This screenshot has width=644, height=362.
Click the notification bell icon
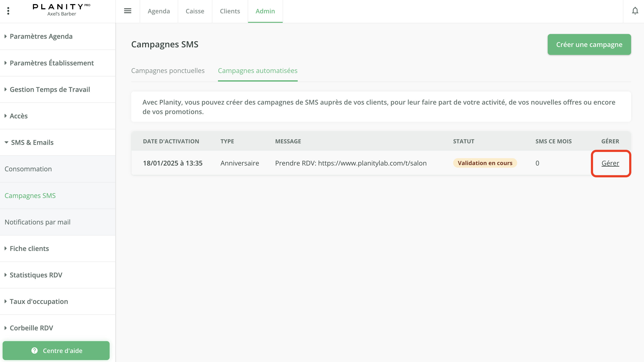(x=635, y=11)
